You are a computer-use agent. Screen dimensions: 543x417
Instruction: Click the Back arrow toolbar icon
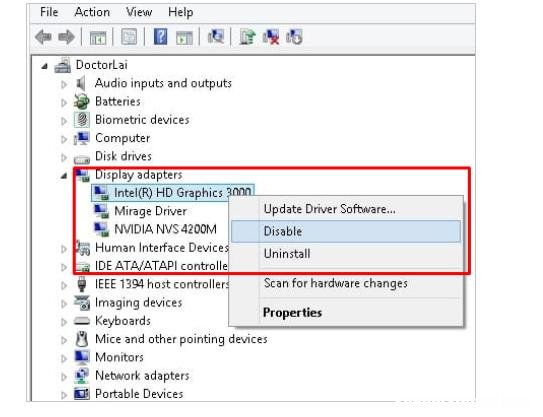point(44,37)
